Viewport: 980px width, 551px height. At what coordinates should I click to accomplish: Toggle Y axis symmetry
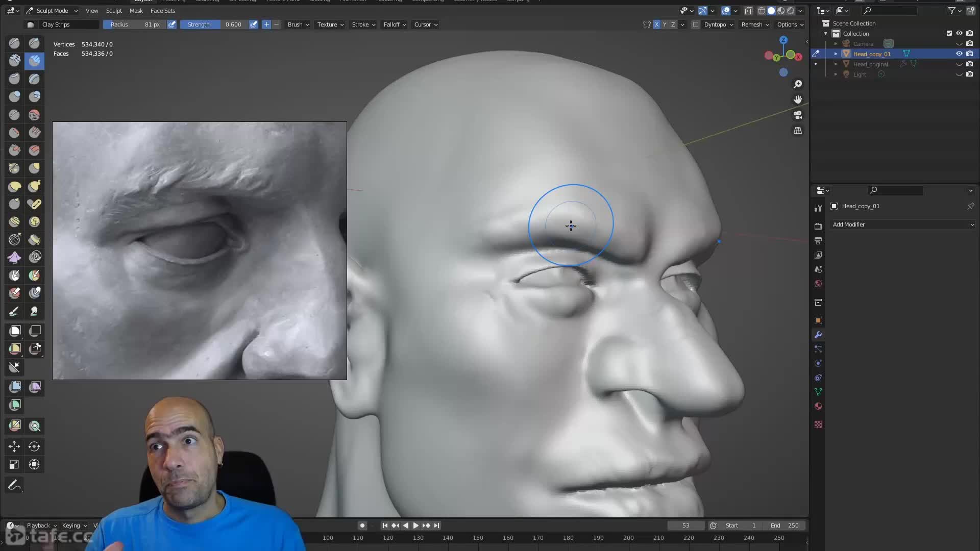[x=665, y=24]
